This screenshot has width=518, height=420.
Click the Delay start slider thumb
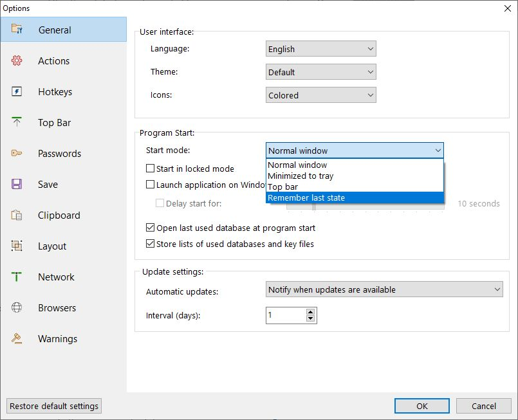pyautogui.click(x=314, y=206)
